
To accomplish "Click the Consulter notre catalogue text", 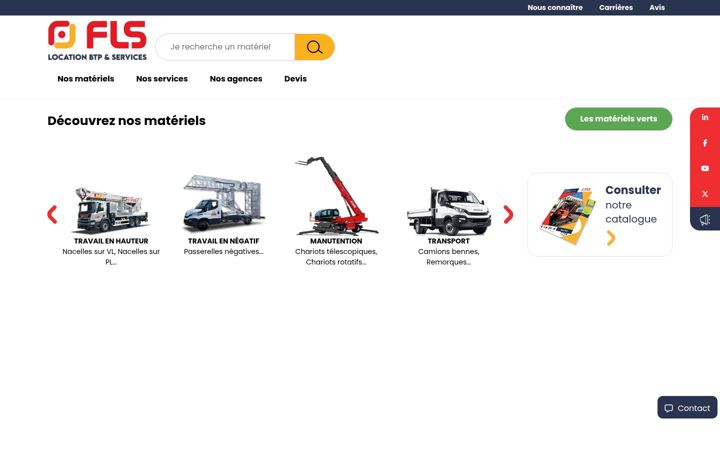I will click(633, 204).
